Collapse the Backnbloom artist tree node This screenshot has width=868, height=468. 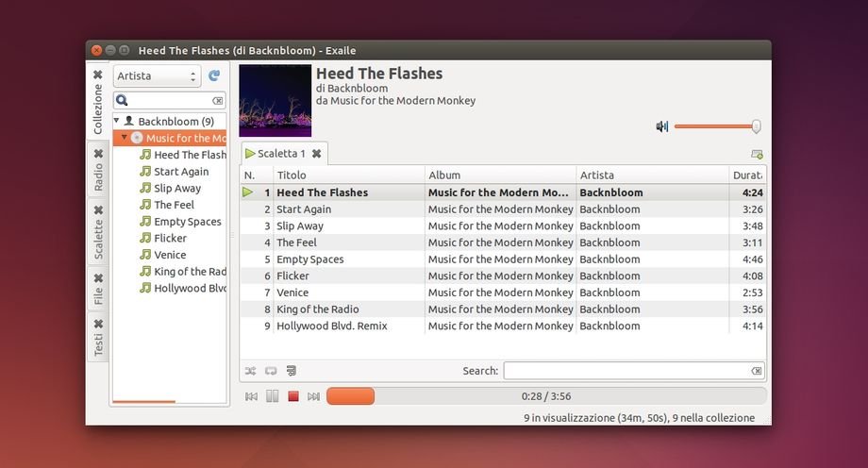coord(117,122)
